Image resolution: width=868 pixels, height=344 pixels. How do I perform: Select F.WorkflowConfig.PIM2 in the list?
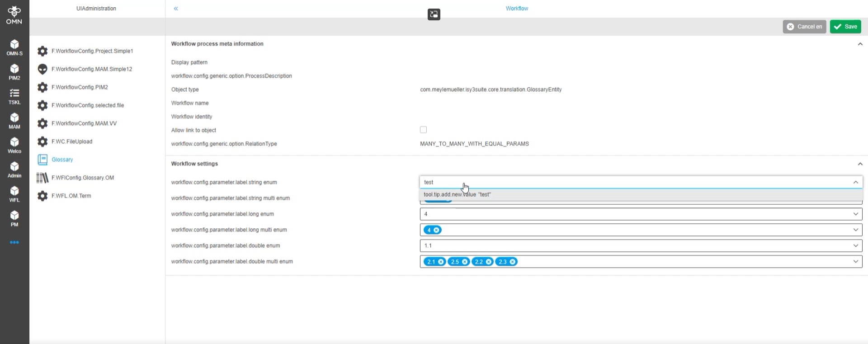click(80, 87)
